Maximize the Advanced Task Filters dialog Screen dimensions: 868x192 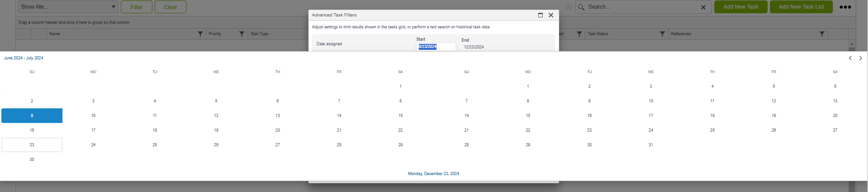pos(541,15)
